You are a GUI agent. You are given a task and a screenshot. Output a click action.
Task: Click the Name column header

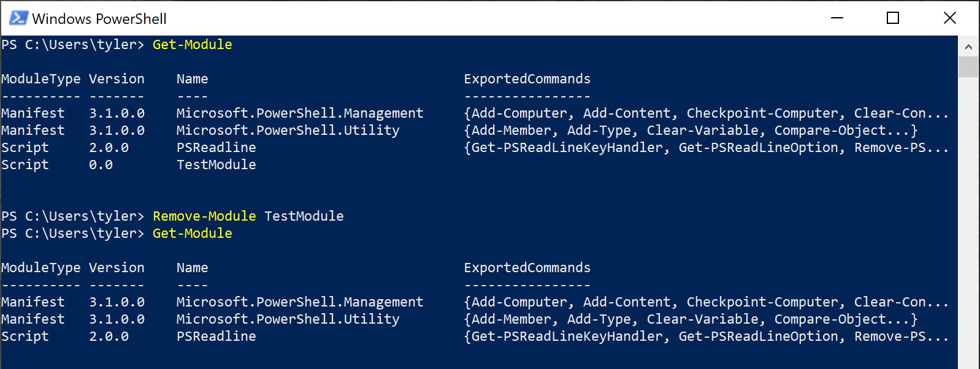pos(192,78)
